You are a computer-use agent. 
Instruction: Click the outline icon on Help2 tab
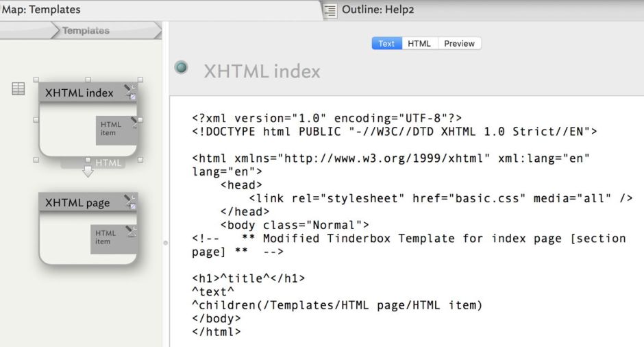click(x=331, y=10)
